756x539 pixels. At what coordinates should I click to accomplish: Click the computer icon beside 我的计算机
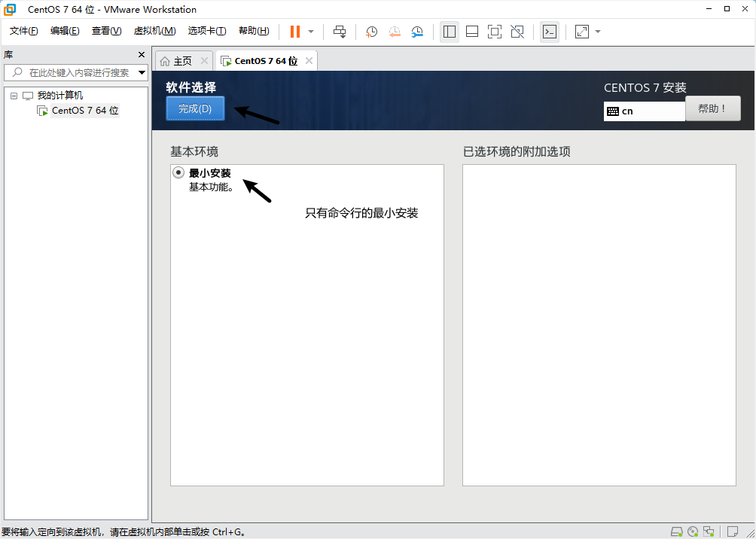[x=28, y=96]
